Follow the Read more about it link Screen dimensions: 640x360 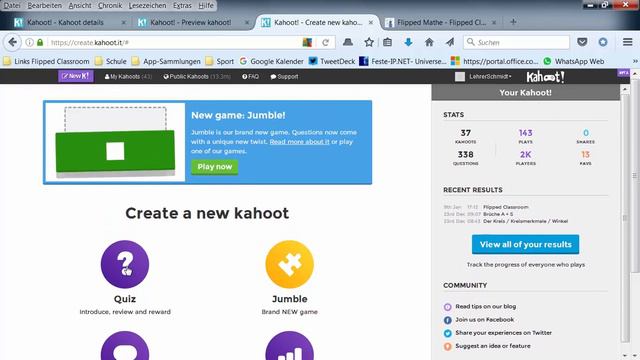(300, 142)
